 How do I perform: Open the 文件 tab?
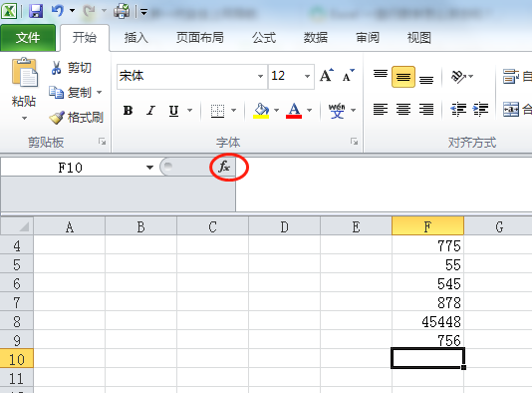click(x=28, y=37)
